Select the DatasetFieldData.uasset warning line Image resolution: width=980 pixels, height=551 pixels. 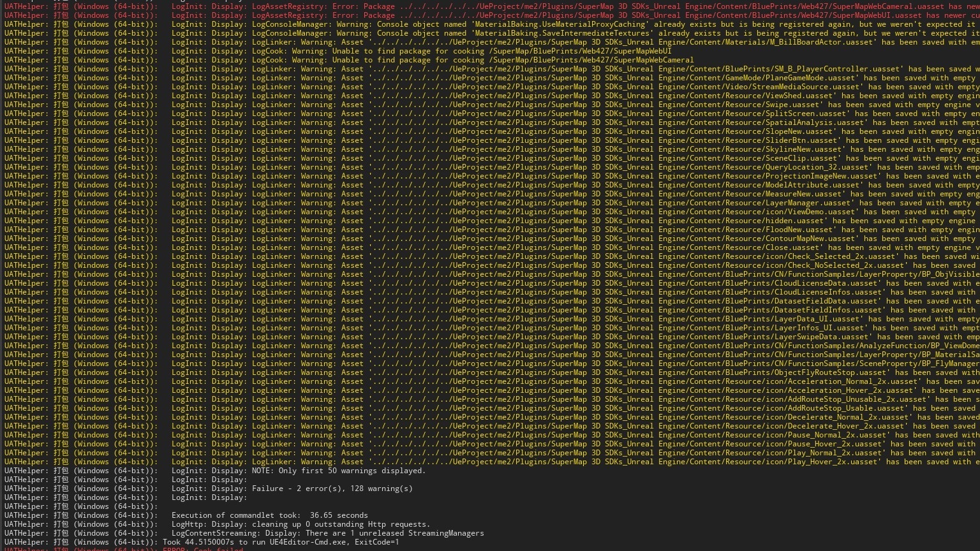(492, 301)
